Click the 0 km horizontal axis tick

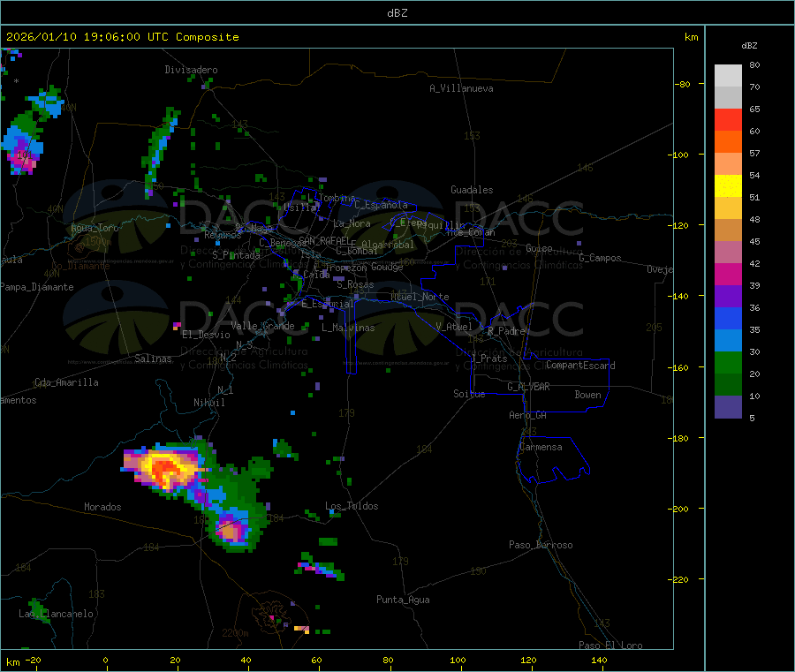(105, 660)
